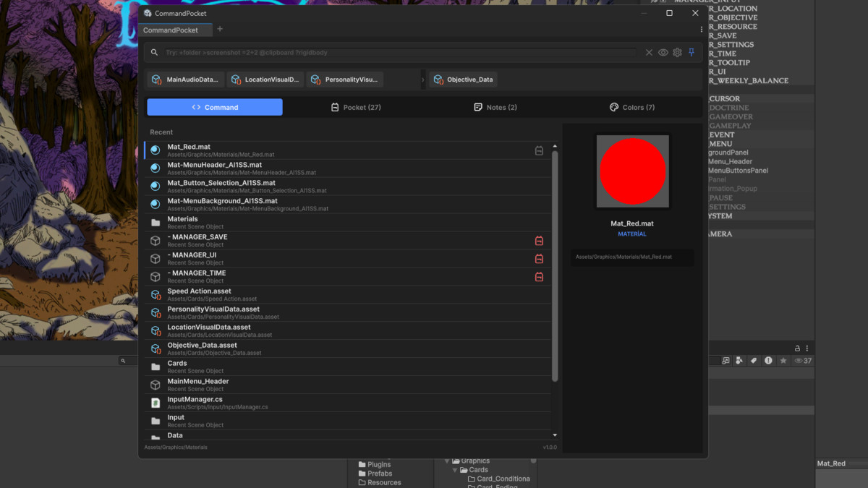This screenshot has width=868, height=488.
Task: Add a new tab with the plus button
Action: pyautogui.click(x=219, y=29)
